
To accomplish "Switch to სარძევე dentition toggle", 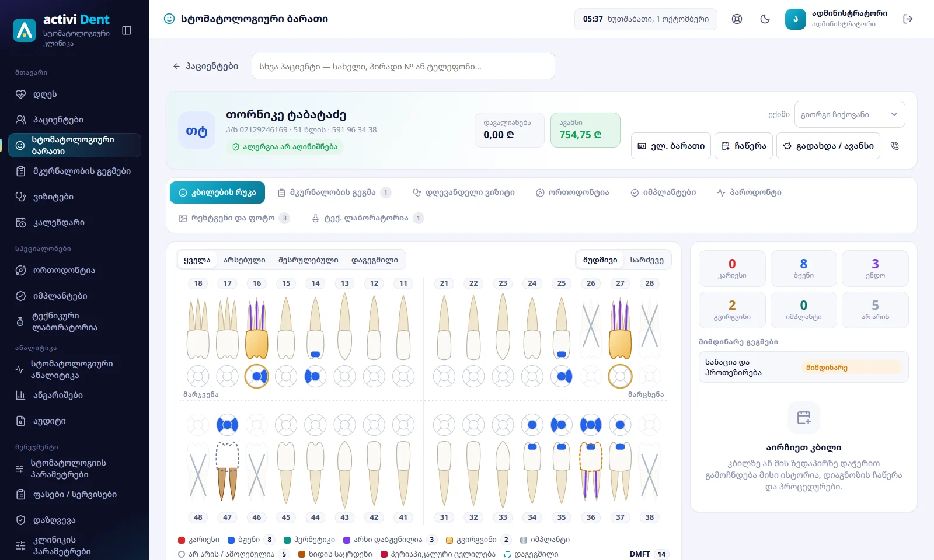I will pyautogui.click(x=647, y=260).
